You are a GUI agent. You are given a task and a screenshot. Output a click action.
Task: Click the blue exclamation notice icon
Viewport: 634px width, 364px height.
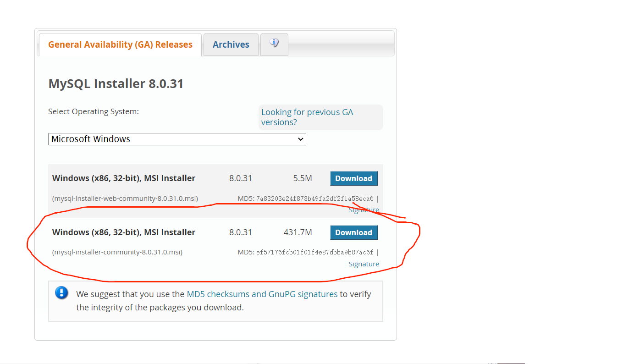[x=61, y=293]
